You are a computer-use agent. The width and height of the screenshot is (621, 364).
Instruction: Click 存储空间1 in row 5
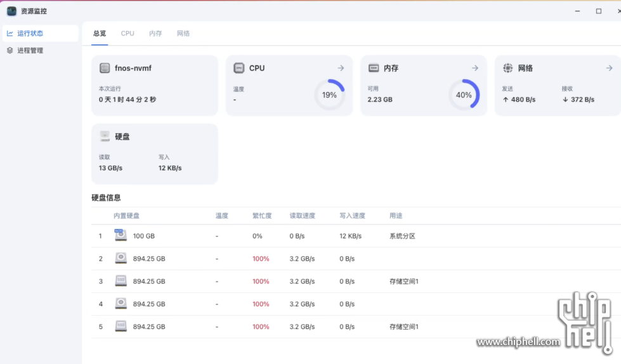(x=404, y=327)
